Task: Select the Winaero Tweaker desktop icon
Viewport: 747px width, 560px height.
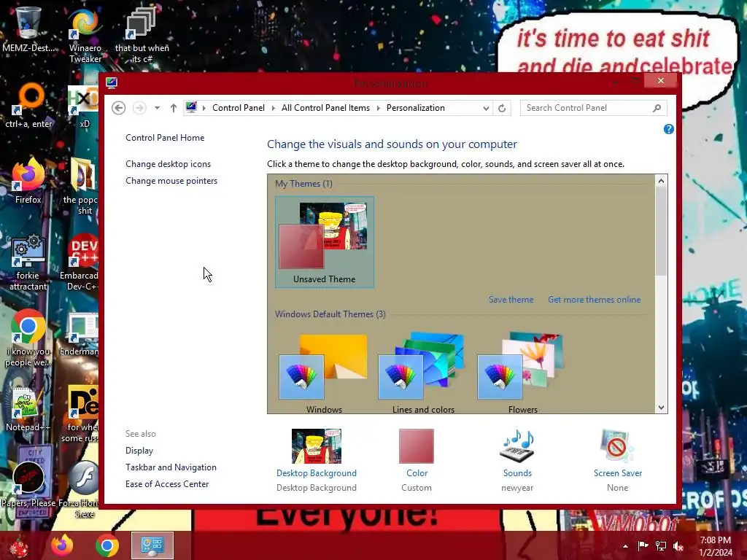Action: pos(85,34)
